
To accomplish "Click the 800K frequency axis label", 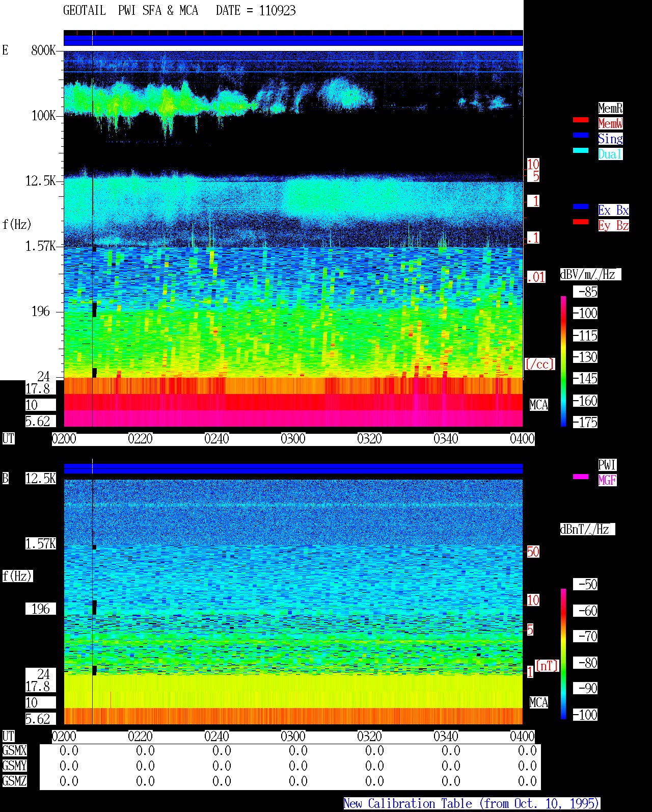I will [43, 50].
